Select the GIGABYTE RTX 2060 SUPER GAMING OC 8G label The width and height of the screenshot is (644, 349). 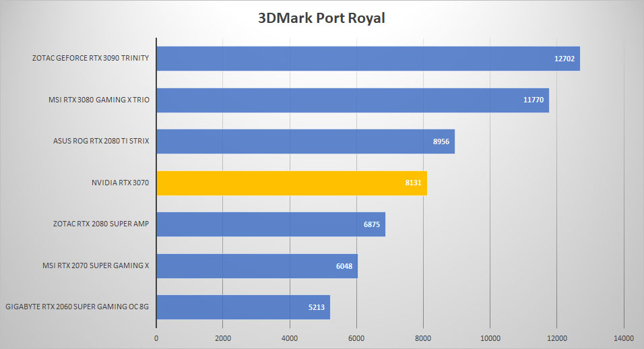(77, 307)
